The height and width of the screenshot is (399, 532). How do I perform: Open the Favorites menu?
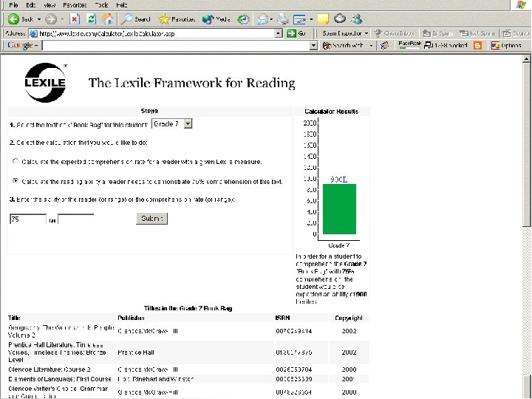click(75, 5)
